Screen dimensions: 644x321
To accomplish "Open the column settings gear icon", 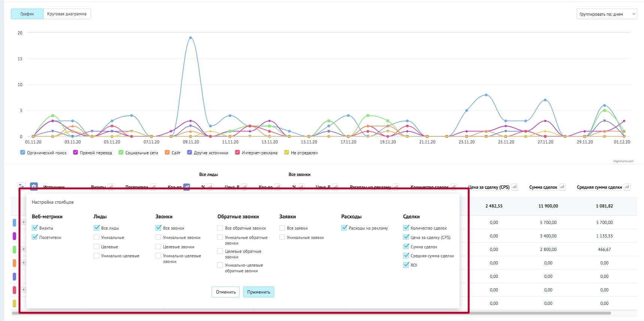I will pyautogui.click(x=34, y=186).
